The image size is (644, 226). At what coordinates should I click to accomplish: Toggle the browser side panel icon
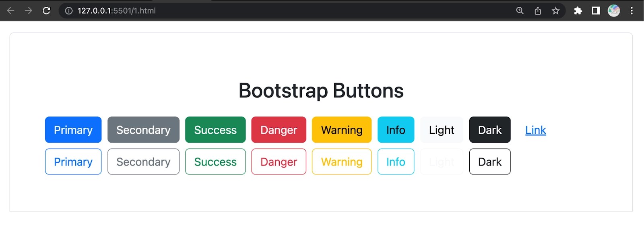(x=596, y=11)
